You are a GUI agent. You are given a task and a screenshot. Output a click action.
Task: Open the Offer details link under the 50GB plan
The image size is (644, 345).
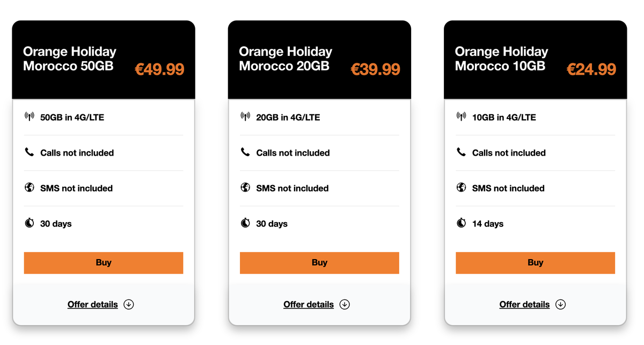point(92,304)
